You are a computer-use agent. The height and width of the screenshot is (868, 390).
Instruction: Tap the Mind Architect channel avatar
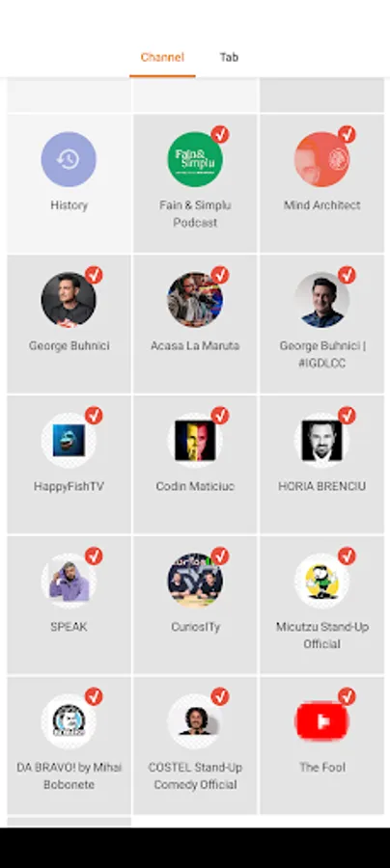(321, 159)
